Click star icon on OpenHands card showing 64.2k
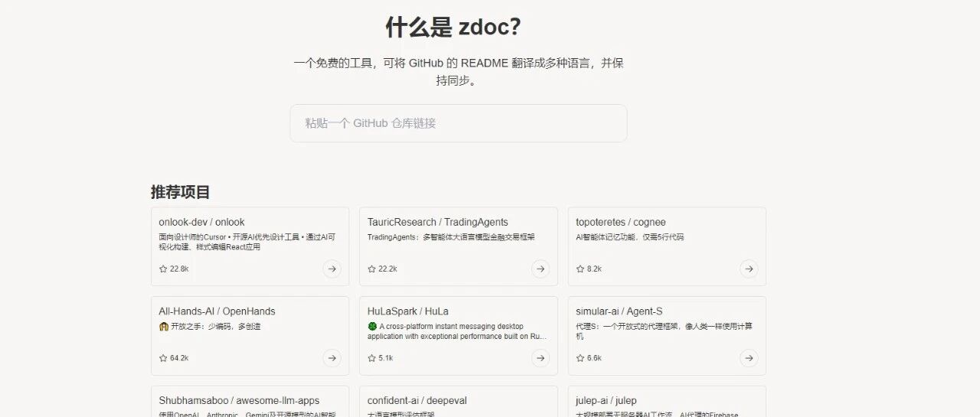This screenshot has height=417, width=980. [x=163, y=358]
